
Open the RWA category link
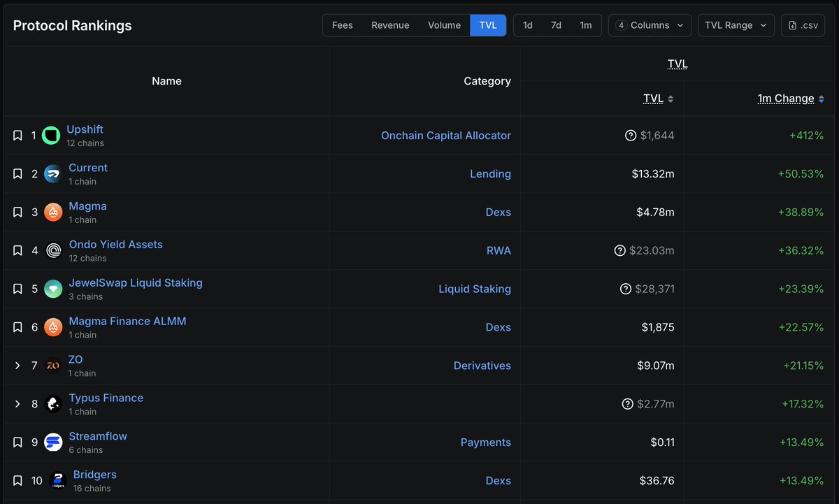tap(499, 250)
